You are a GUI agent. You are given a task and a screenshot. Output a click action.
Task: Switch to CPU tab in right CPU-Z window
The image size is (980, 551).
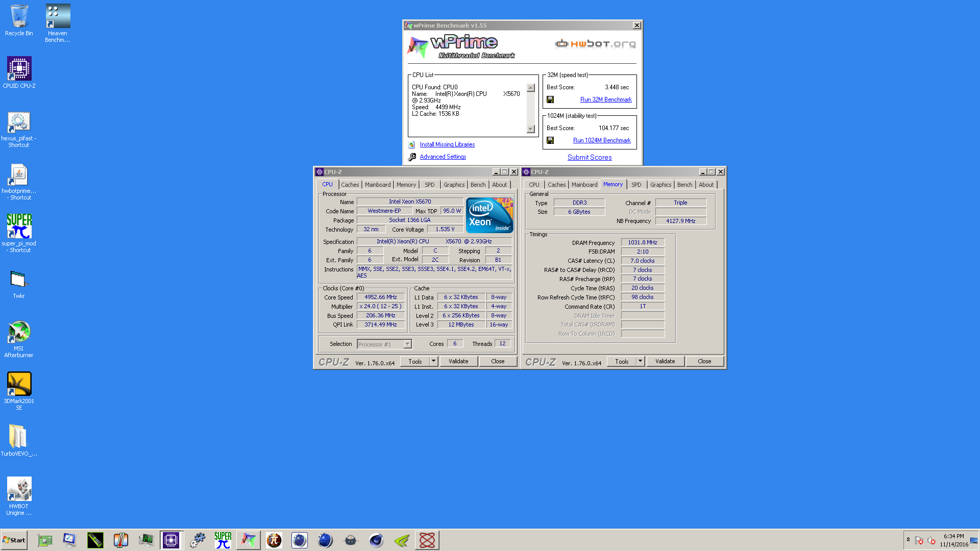[534, 185]
